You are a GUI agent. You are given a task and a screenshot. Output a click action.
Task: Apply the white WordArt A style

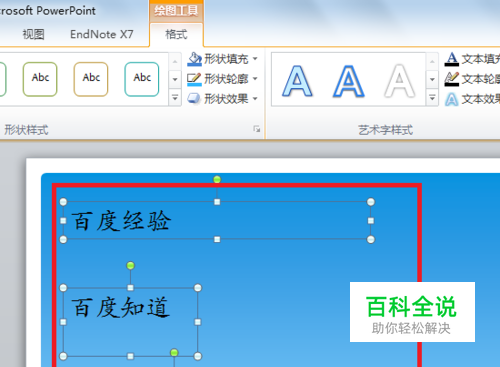399,81
